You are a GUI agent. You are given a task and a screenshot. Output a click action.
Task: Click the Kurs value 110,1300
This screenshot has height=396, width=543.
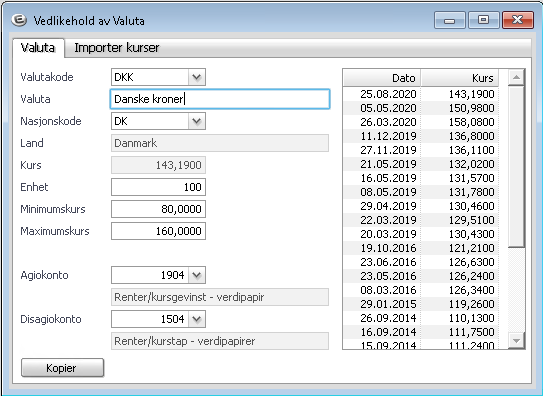(x=471, y=318)
